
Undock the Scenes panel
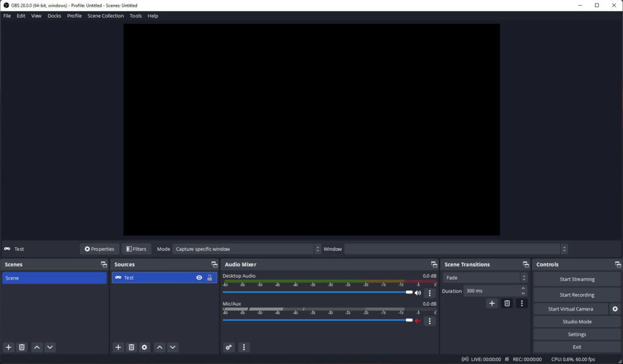(103, 264)
